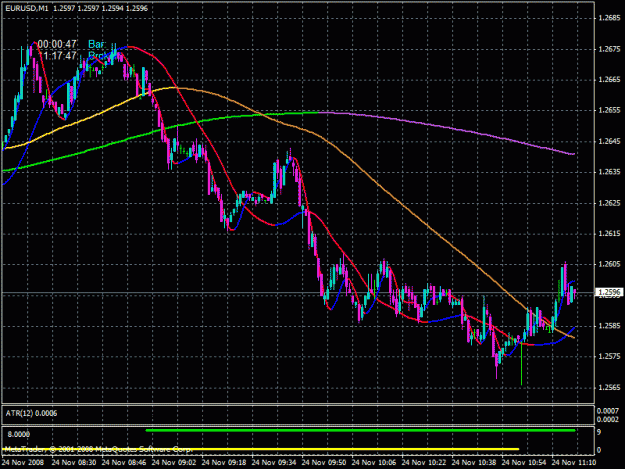
Task: Click the 1.2665 price axis label
Action: point(609,80)
